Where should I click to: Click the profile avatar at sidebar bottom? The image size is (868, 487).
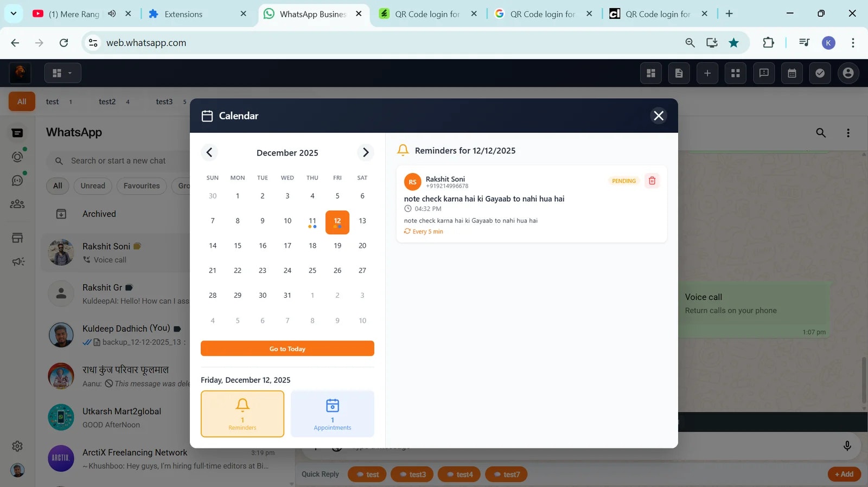tap(17, 470)
